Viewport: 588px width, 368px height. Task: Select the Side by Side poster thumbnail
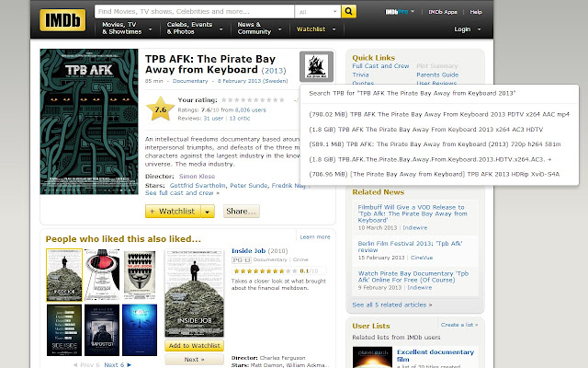pos(64,330)
